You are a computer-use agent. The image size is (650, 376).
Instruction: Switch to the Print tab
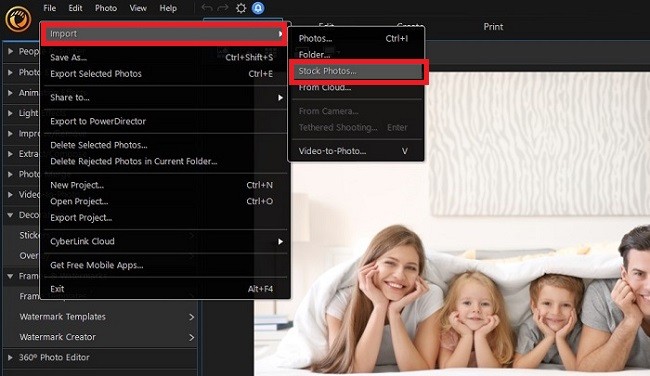493,27
